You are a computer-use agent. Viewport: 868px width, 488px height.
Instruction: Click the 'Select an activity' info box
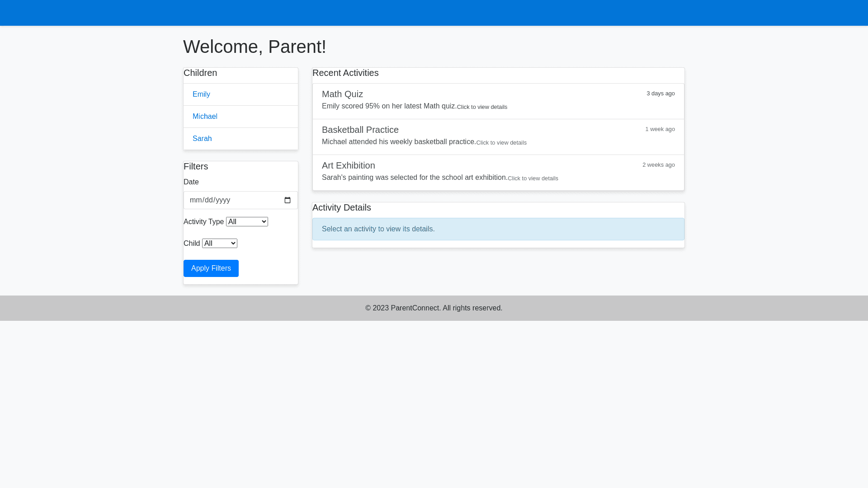pos(498,229)
